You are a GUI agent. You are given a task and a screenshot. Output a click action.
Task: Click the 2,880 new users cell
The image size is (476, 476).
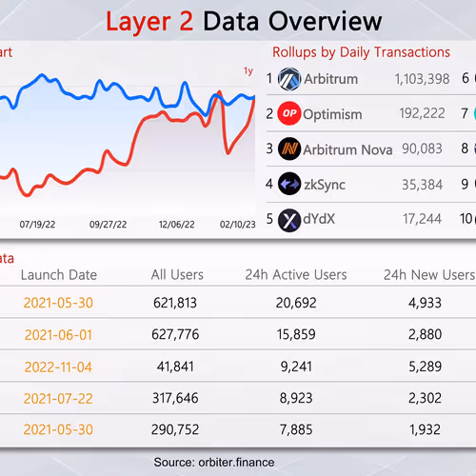[x=425, y=334]
